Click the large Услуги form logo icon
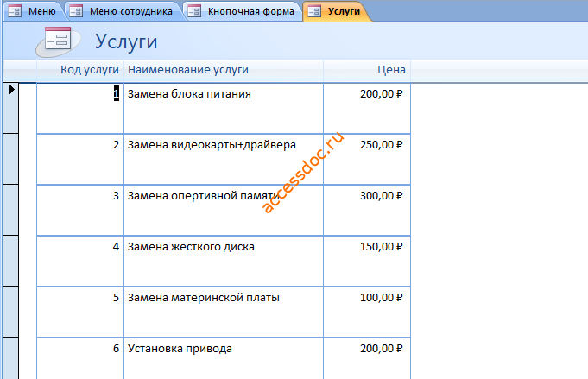The height and width of the screenshot is (379, 588). point(58,41)
